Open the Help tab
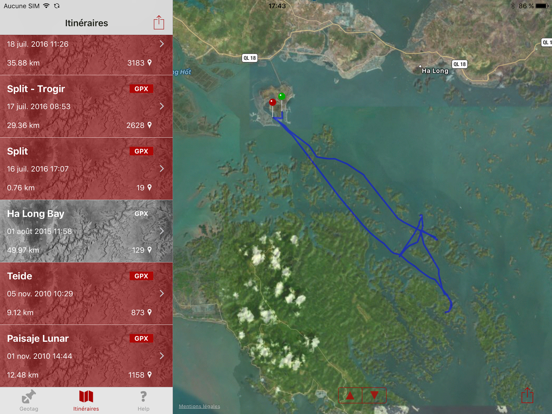The width and height of the screenshot is (552, 414). click(x=143, y=401)
